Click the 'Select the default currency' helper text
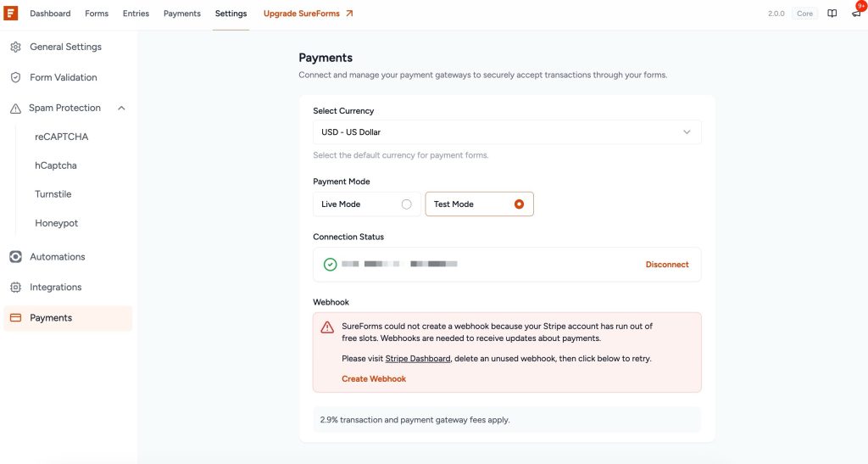This screenshot has width=868, height=464. coord(401,155)
